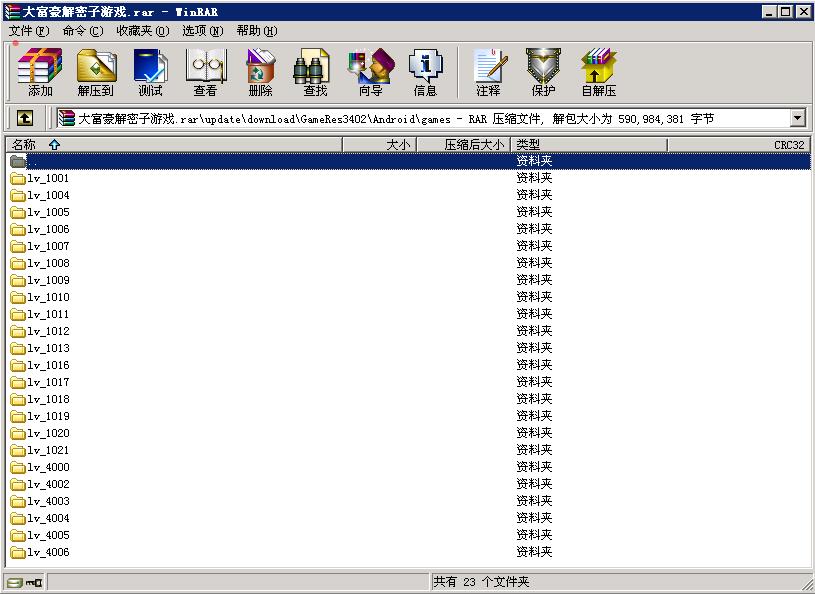Select the lv_1010 folder
Image resolution: width=815 pixels, height=594 pixels.
tap(48, 297)
